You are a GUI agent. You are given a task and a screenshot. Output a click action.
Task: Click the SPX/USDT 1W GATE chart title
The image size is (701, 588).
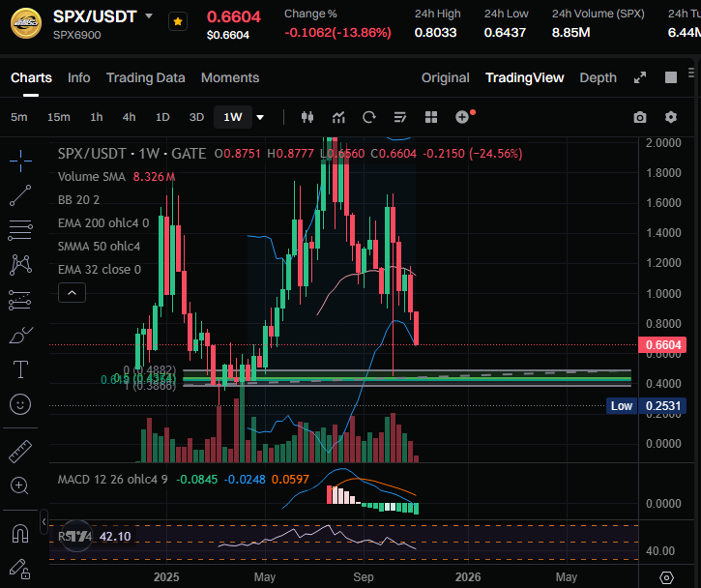click(x=131, y=154)
